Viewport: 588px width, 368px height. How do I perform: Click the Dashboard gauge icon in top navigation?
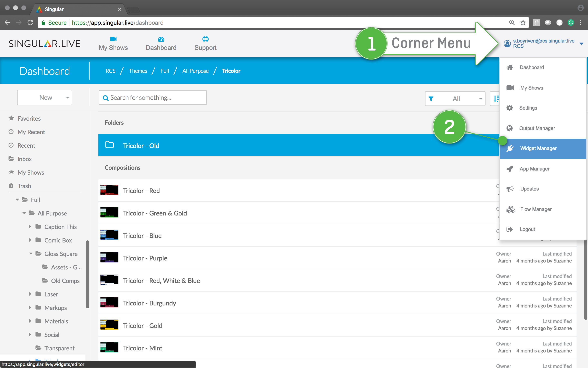161,39
